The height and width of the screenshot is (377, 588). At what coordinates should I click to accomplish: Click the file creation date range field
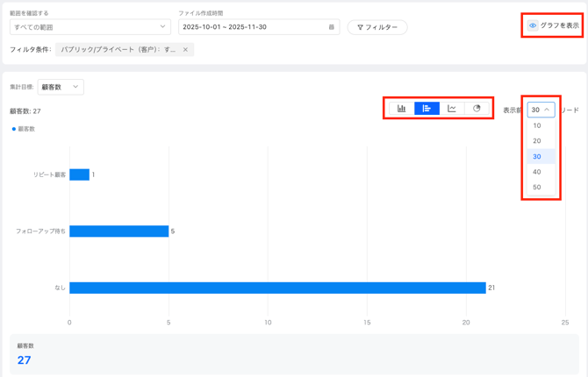click(250, 27)
